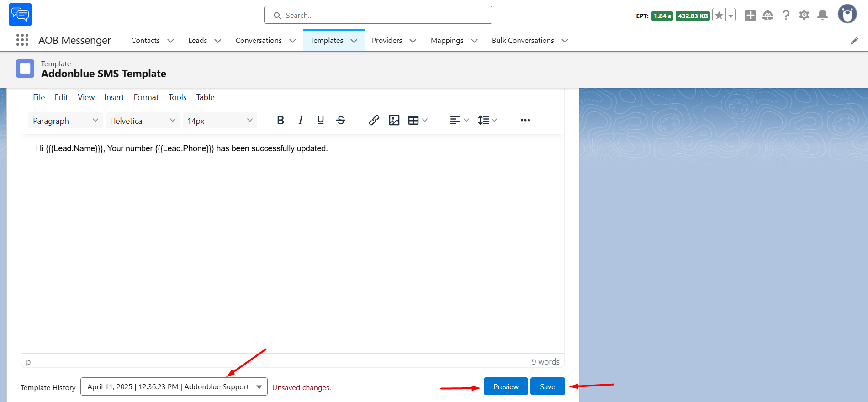Open the Paragraph block format dropdown
868x402 pixels.
tap(65, 121)
